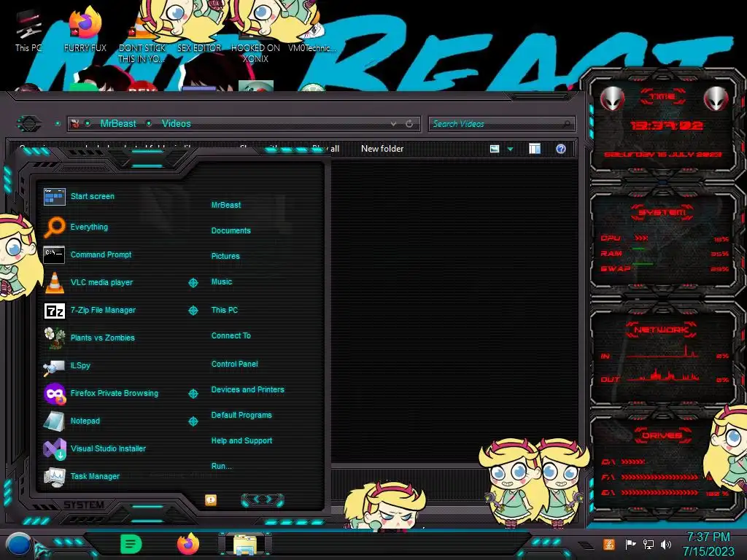Screen dimensions: 747x560
Task: Click the orange shutdown alert icon
Action: (211, 499)
